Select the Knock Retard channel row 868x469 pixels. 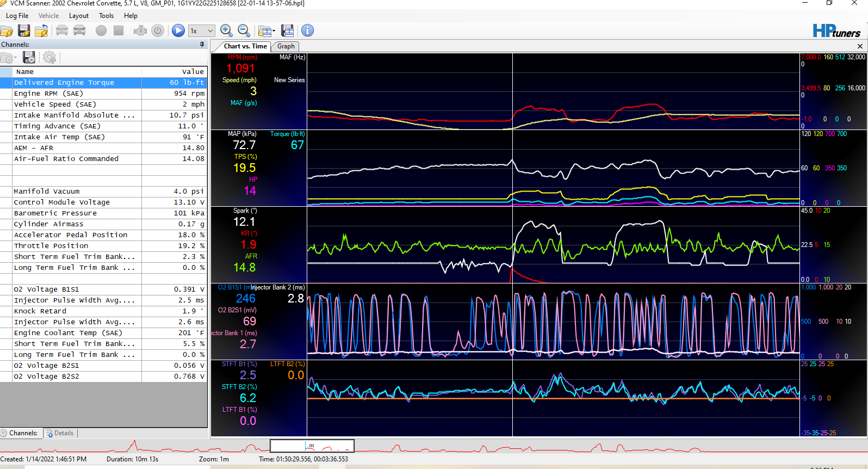pos(76,311)
